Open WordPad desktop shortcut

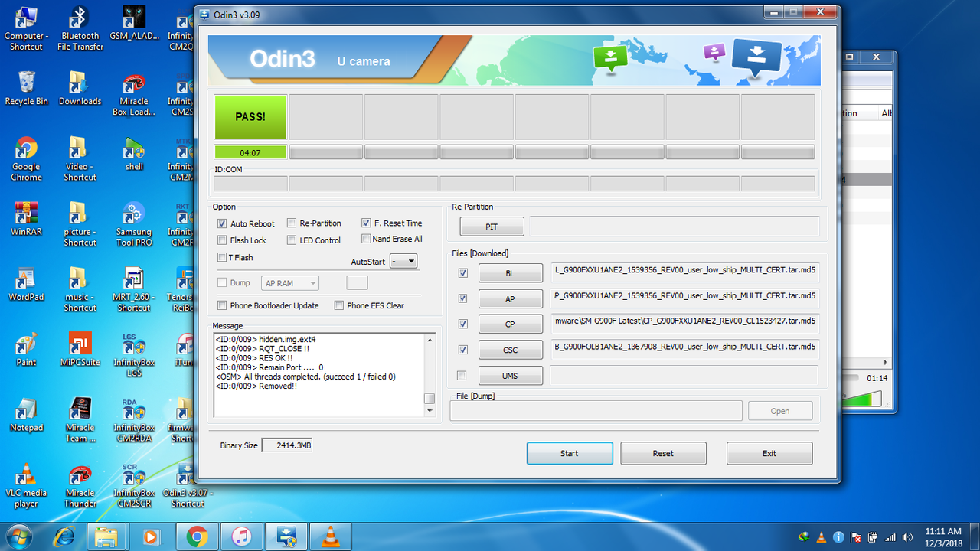[x=26, y=285]
